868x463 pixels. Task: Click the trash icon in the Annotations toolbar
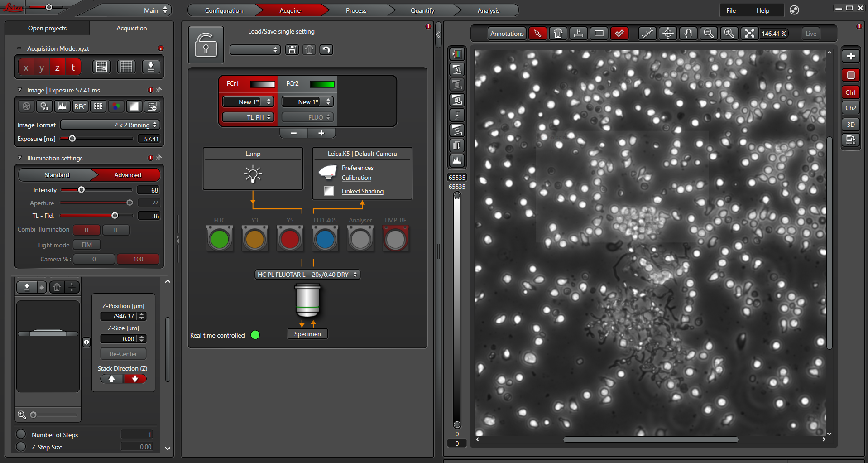(558, 34)
